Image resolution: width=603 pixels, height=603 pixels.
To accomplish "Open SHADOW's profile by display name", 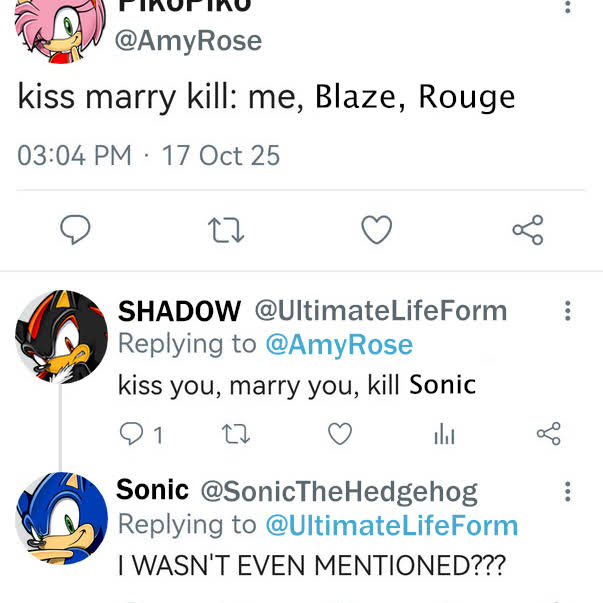I will pyautogui.click(x=179, y=311).
